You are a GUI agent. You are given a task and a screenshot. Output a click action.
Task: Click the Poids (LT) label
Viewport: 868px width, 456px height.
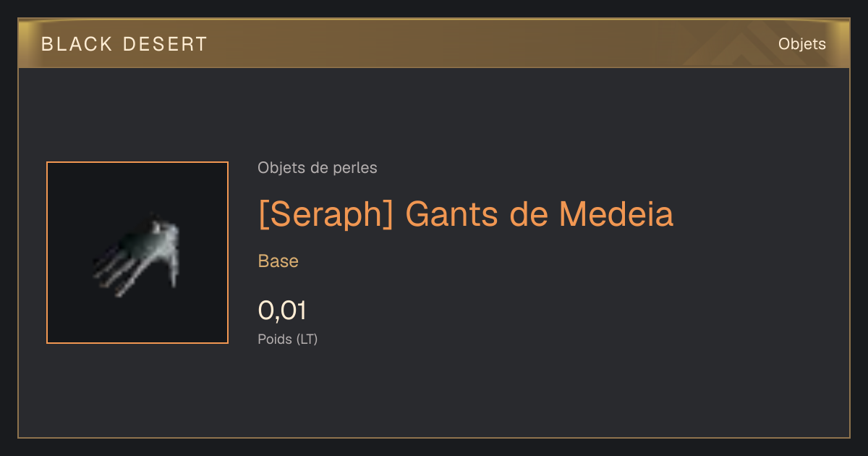(x=288, y=339)
